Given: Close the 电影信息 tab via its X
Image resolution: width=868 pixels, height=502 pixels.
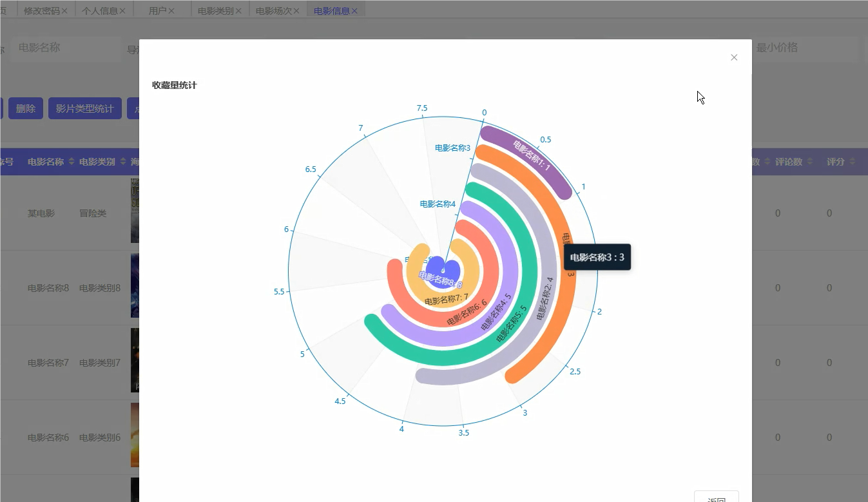Looking at the screenshot, I should [x=354, y=11].
